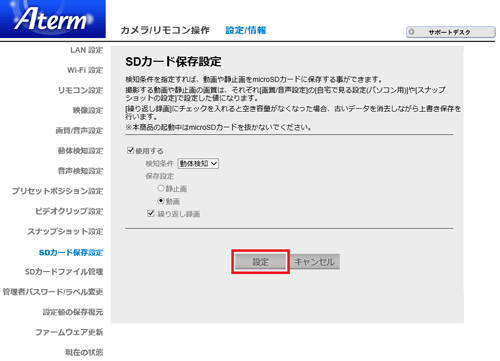Screen dimensions: 500x361
Task: Click the ※本商品の起動中 warning note
Action: coord(218,127)
